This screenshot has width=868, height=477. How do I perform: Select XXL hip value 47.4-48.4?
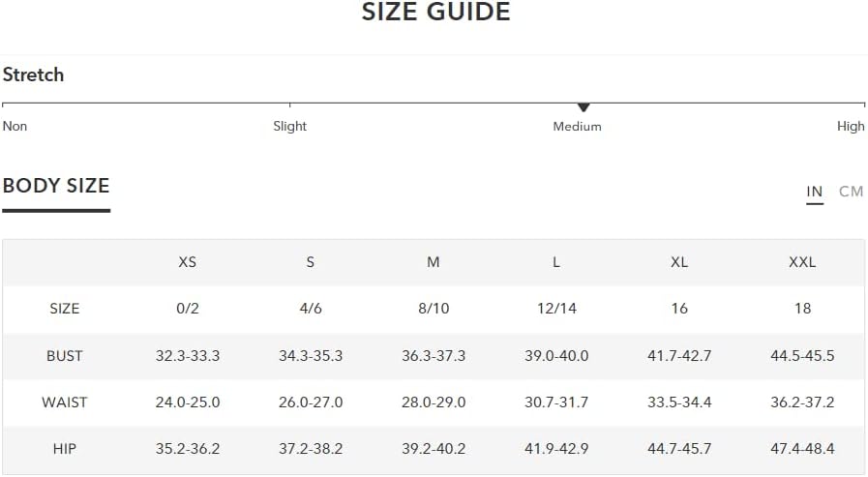point(802,449)
